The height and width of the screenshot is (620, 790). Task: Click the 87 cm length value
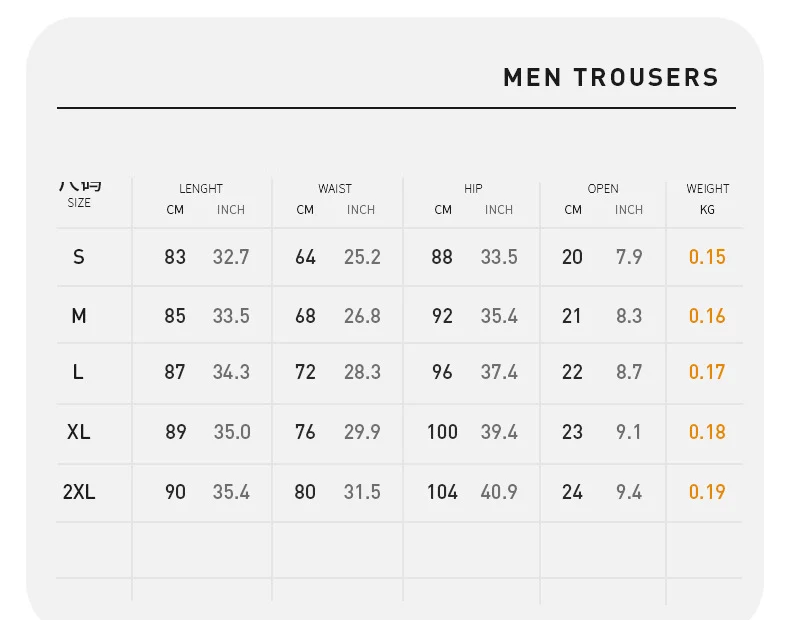click(x=175, y=372)
